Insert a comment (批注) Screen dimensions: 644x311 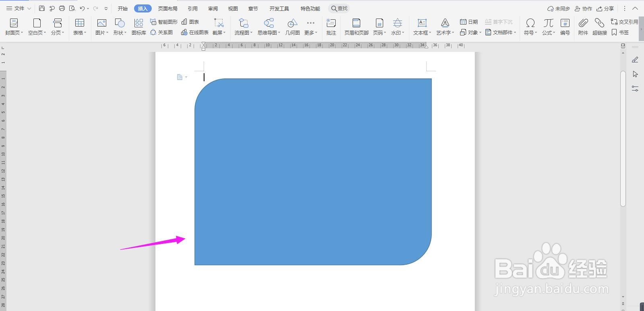(331, 27)
